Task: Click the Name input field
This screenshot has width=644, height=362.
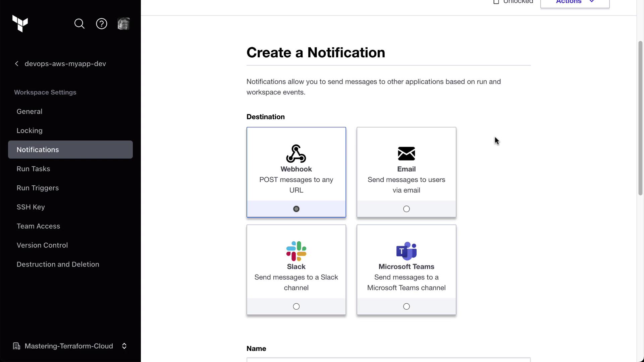Action: (x=388, y=360)
